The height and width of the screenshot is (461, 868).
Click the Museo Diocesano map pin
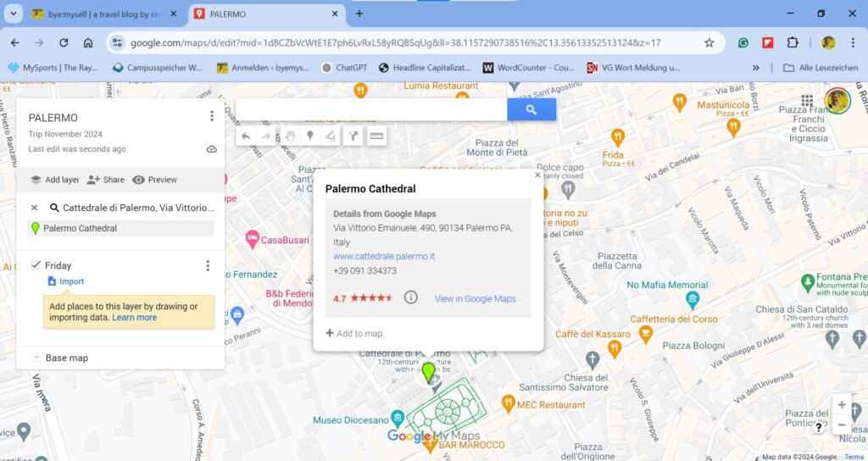coord(397,419)
